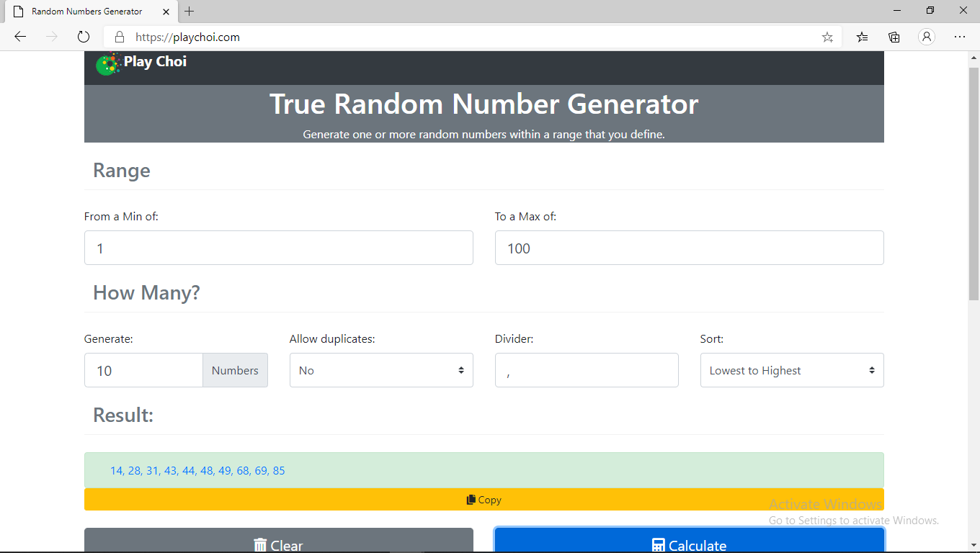Click the lock icon in the address bar
The height and width of the screenshot is (553, 980).
pyautogui.click(x=120, y=37)
